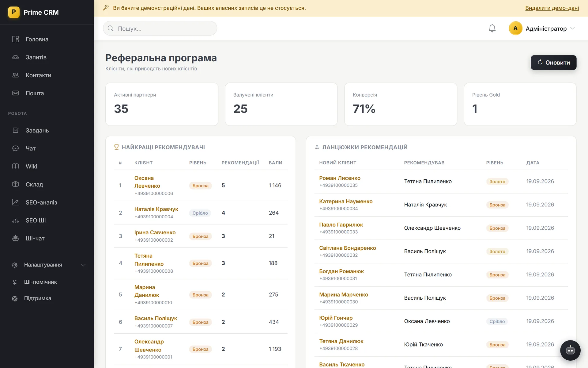Click the ШІ-чат robot icon
Screen dimensions: 588x368
(15, 238)
